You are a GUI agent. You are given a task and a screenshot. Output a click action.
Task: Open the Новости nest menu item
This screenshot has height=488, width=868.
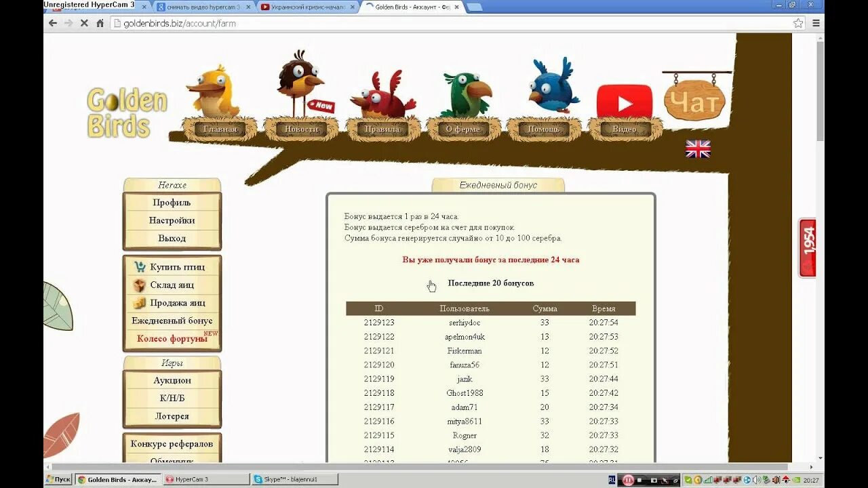coord(301,129)
